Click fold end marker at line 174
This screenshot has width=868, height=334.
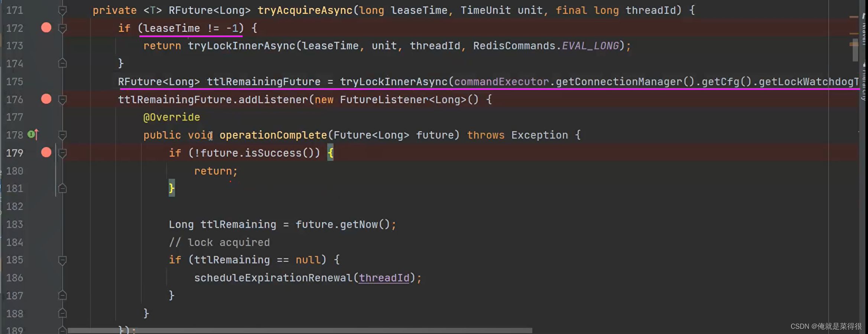(x=62, y=64)
